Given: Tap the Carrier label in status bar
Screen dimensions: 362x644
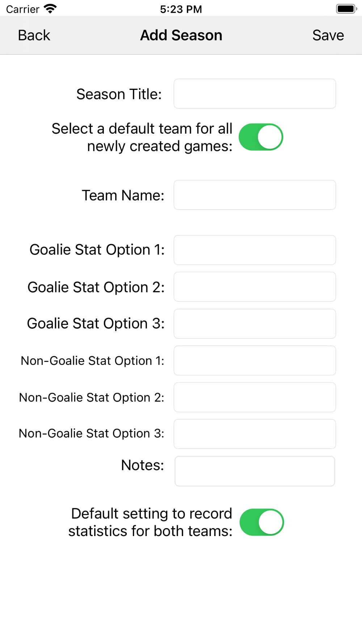Looking at the screenshot, I should click(22, 9).
